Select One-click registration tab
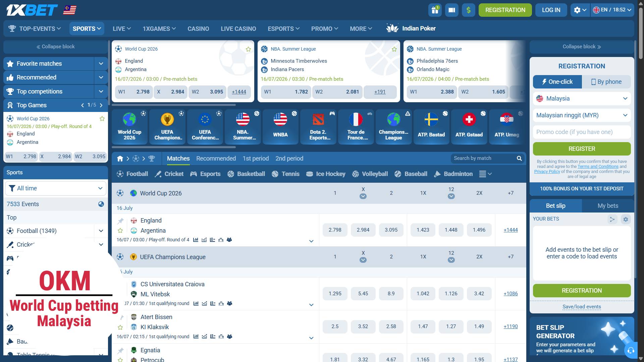Image resolution: width=644 pixels, height=362 pixels. (x=557, y=82)
